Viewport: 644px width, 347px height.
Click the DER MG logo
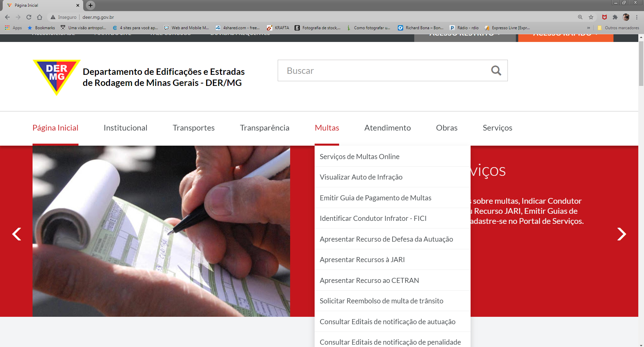pyautogui.click(x=56, y=77)
